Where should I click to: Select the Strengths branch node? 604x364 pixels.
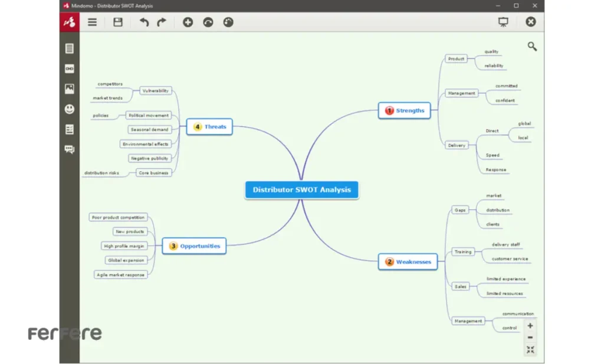coord(405,110)
